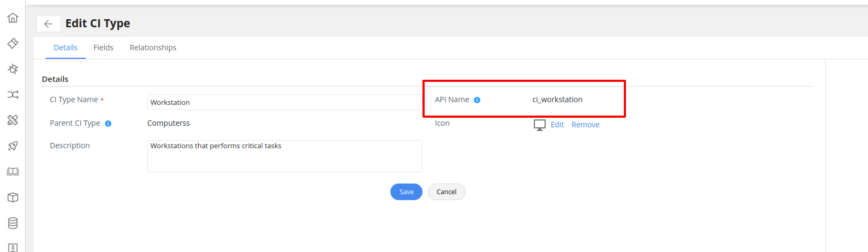Image resolution: width=868 pixels, height=252 pixels.
Task: Switch to the Fields tab
Action: (103, 48)
